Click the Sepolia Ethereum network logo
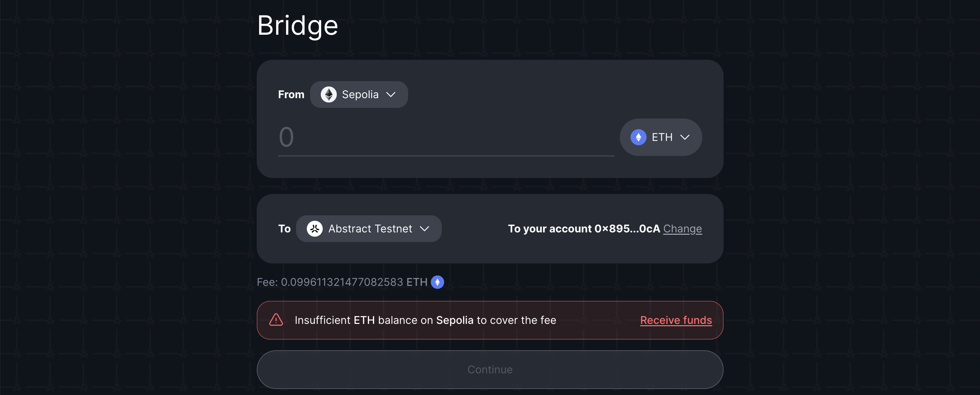980x395 pixels. point(328,94)
